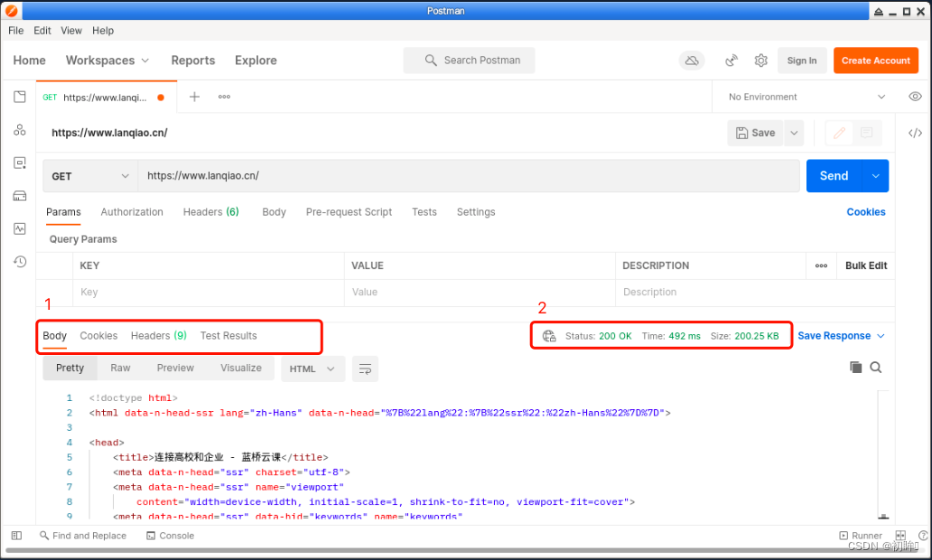Open the History sidebar icon
Image resolution: width=932 pixels, height=560 pixels.
point(20,262)
